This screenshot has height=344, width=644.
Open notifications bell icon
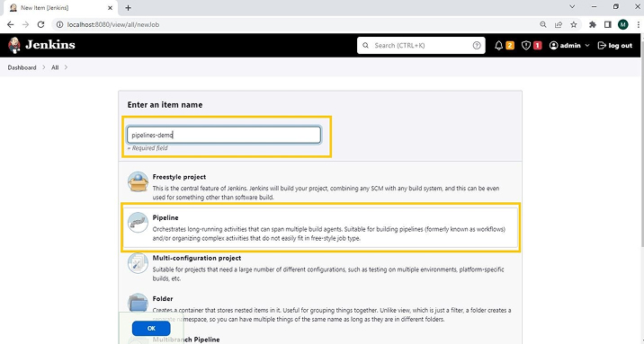point(498,46)
